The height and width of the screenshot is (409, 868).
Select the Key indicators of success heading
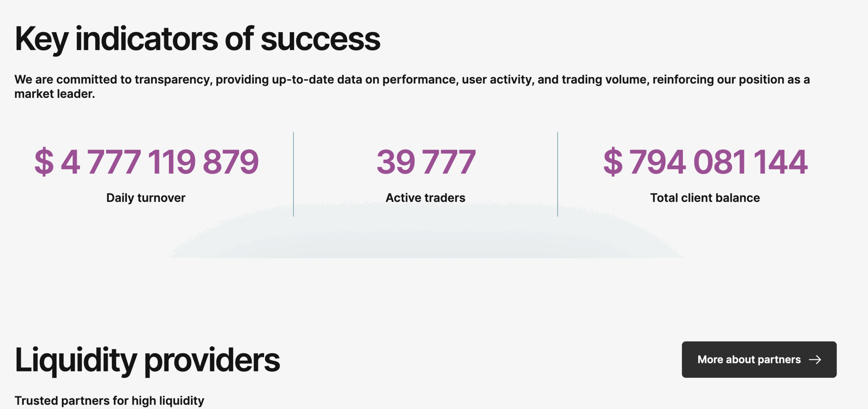click(x=197, y=40)
